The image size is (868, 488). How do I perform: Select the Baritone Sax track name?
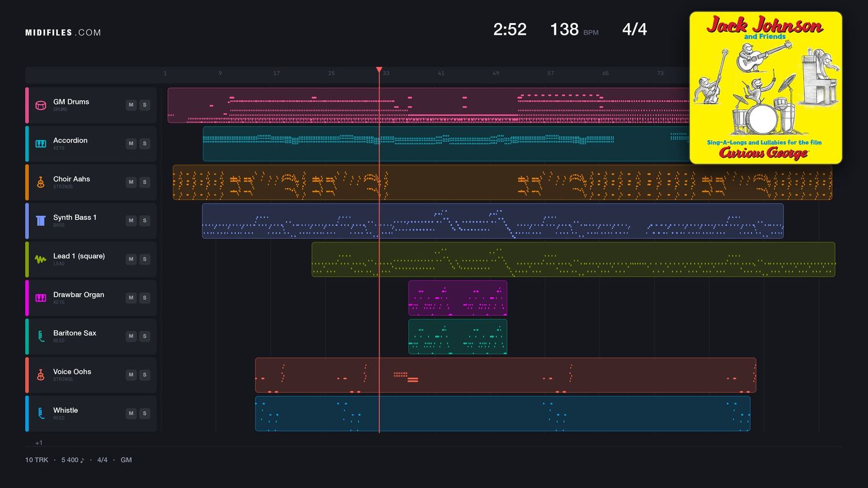point(75,333)
